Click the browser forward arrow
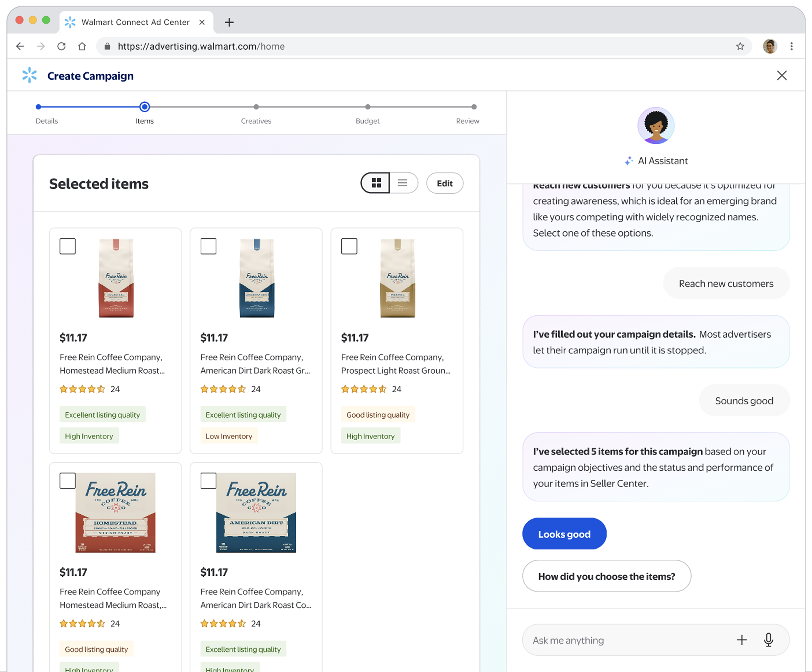 pos(41,46)
